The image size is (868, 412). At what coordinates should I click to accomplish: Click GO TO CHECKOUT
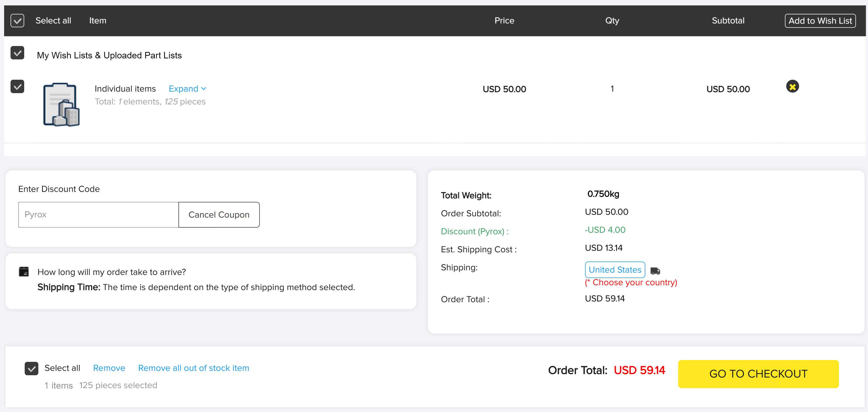(758, 374)
